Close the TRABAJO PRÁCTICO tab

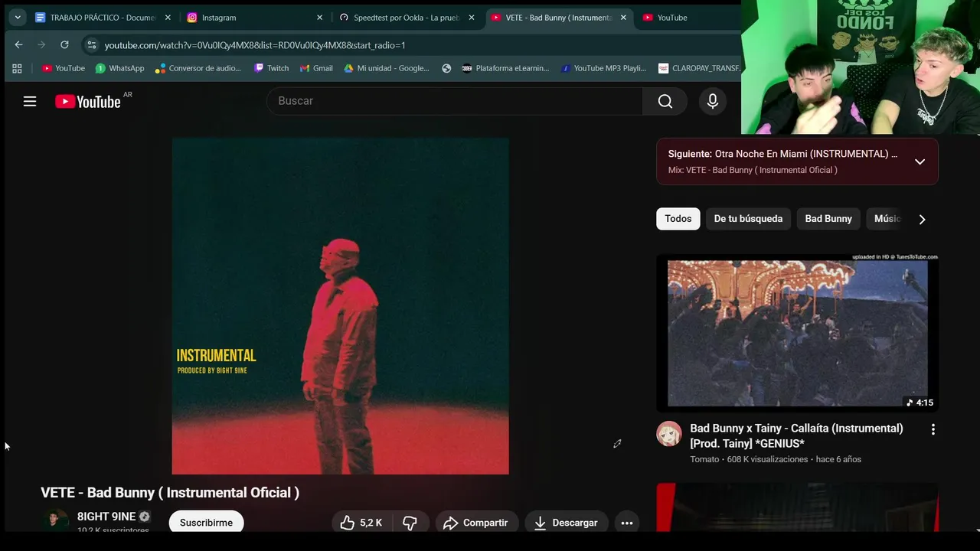click(x=168, y=18)
